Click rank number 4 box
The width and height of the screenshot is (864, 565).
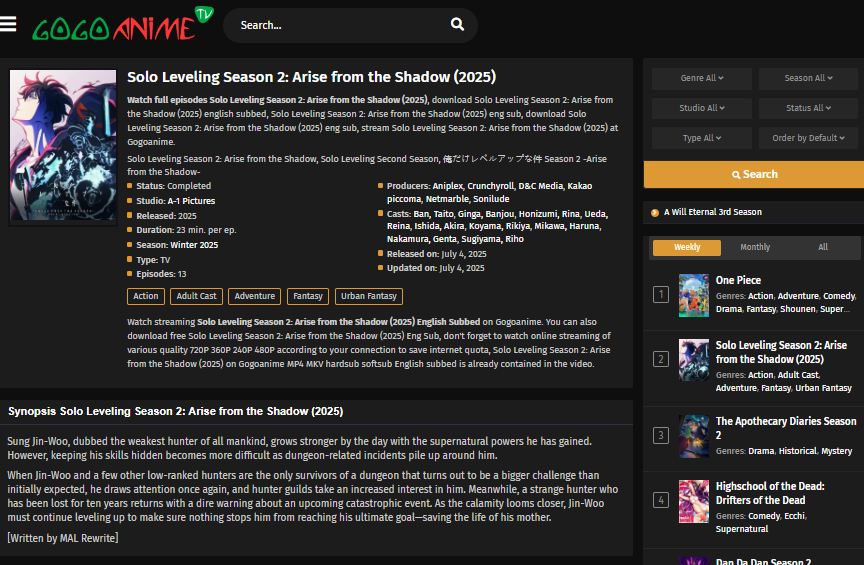click(x=661, y=501)
